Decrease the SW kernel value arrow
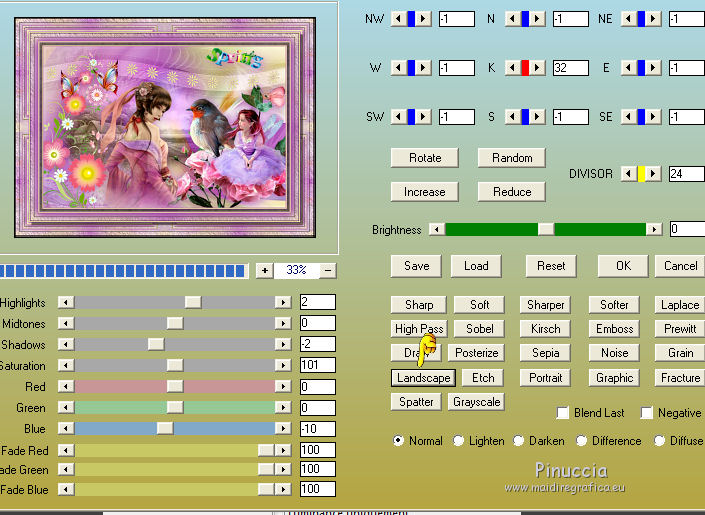The height and width of the screenshot is (515, 705). [398, 117]
